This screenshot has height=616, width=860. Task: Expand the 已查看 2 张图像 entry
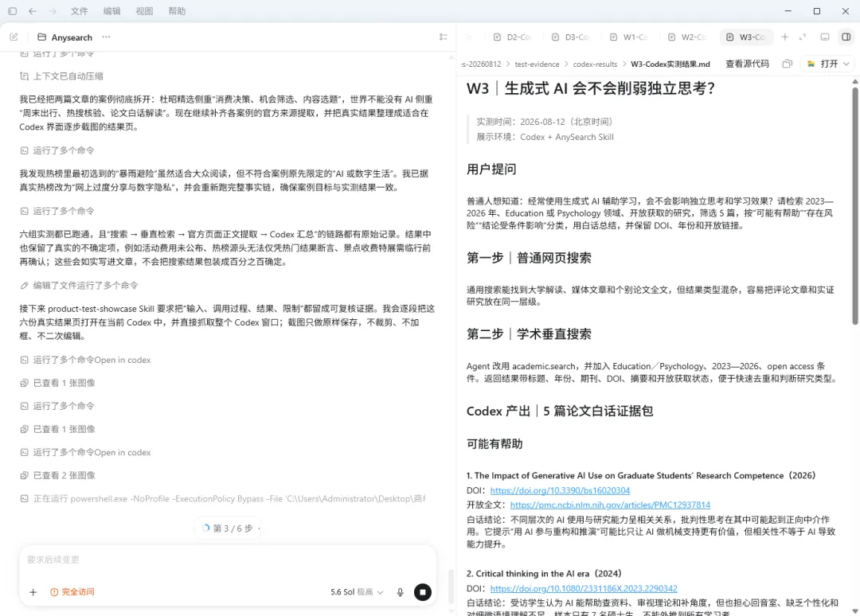coord(57,475)
